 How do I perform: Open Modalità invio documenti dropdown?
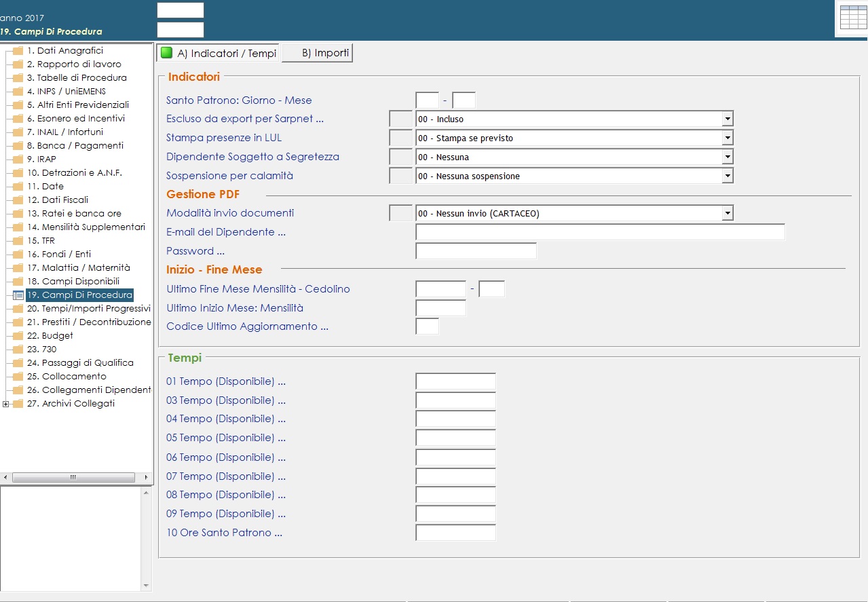(x=727, y=214)
